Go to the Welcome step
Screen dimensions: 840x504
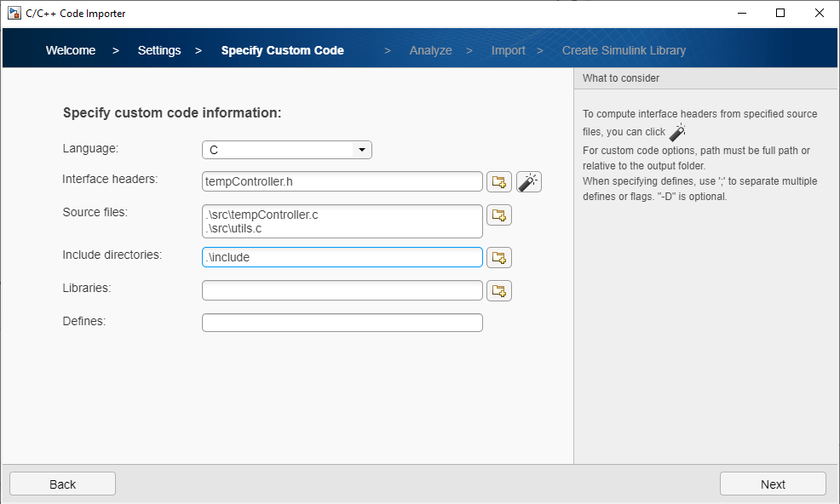click(71, 50)
